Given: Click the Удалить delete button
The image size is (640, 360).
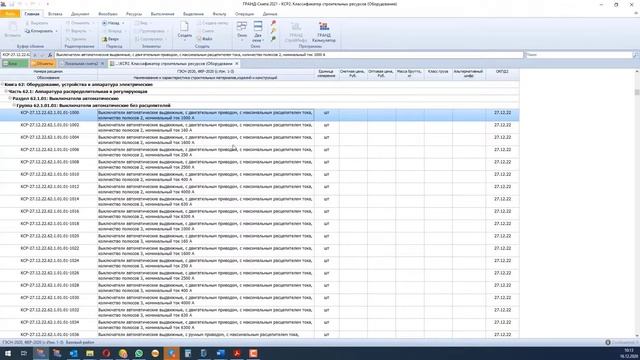Looking at the screenshot, I should coord(76,39).
